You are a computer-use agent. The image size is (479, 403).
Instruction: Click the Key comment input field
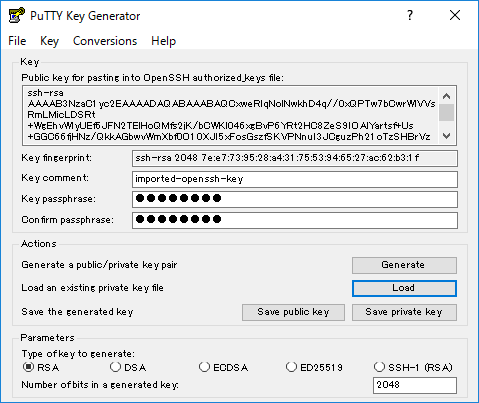[295, 179]
